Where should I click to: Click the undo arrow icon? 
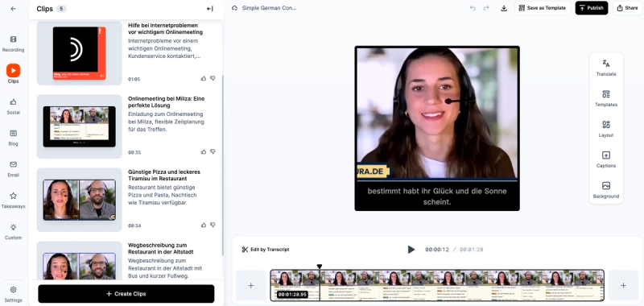473,8
